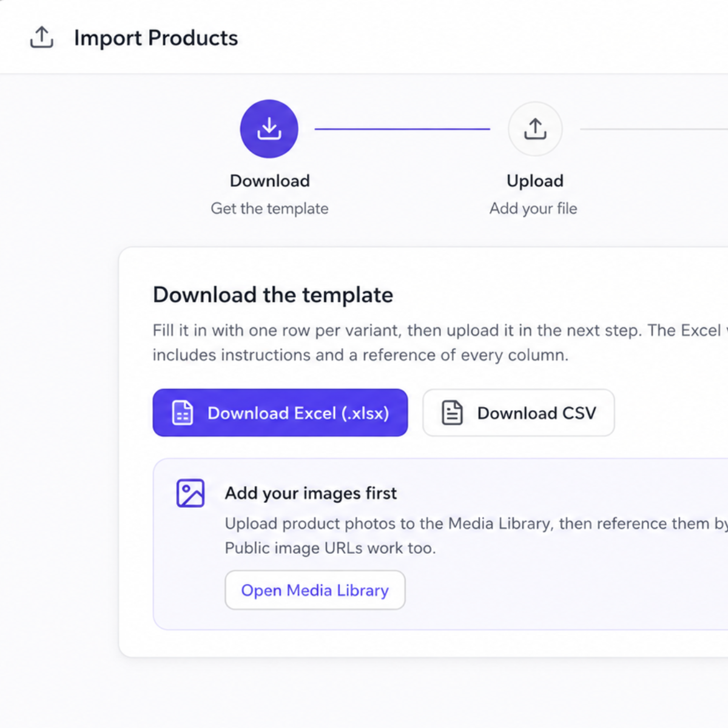
Task: Click the picture icon beside Add your images first
Action: (x=190, y=493)
